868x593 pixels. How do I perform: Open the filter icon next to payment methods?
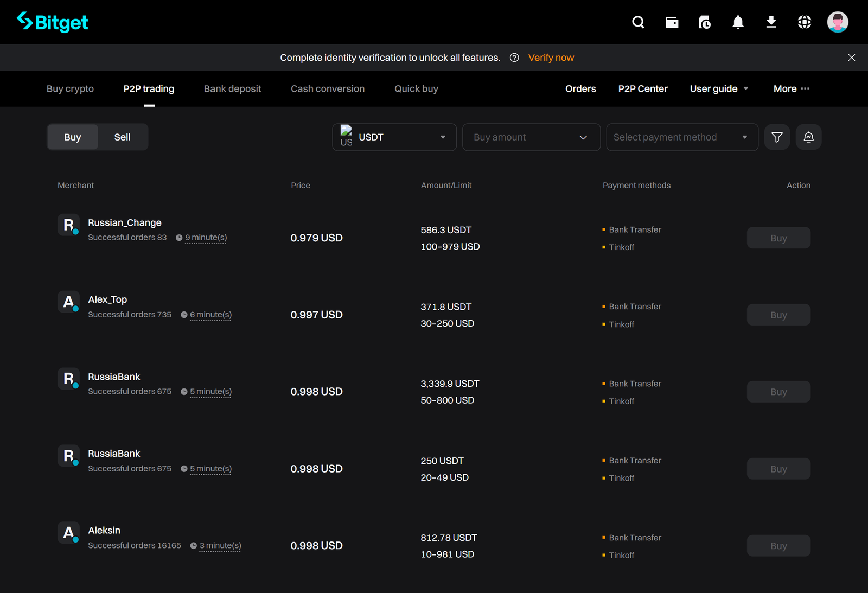[x=777, y=137]
